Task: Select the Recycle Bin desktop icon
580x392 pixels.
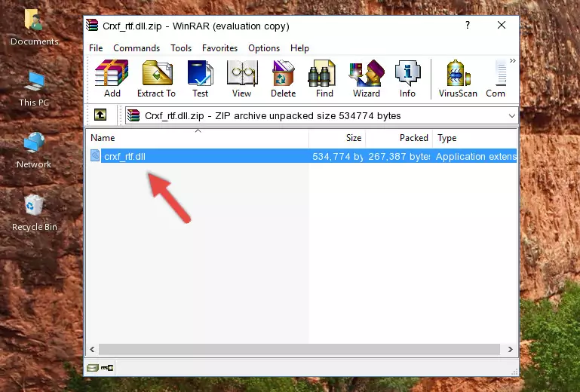Action: (35, 213)
